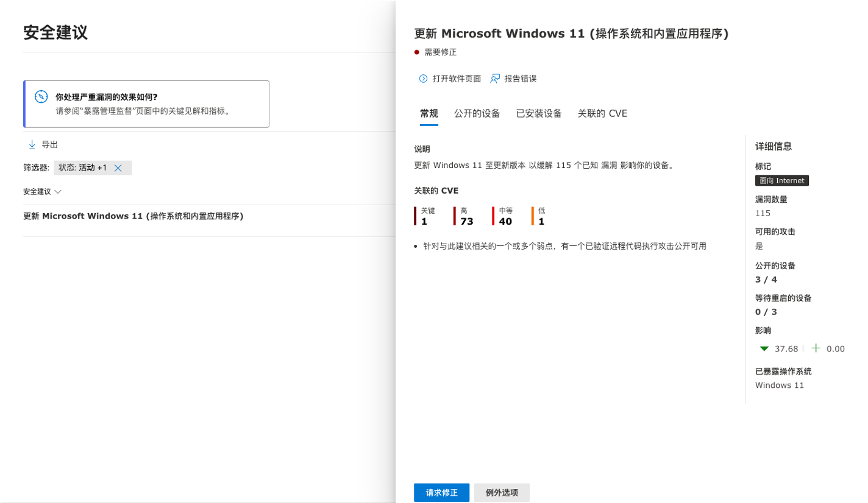Click the 说明 description text about 115 vulnerabilities

coord(544,165)
